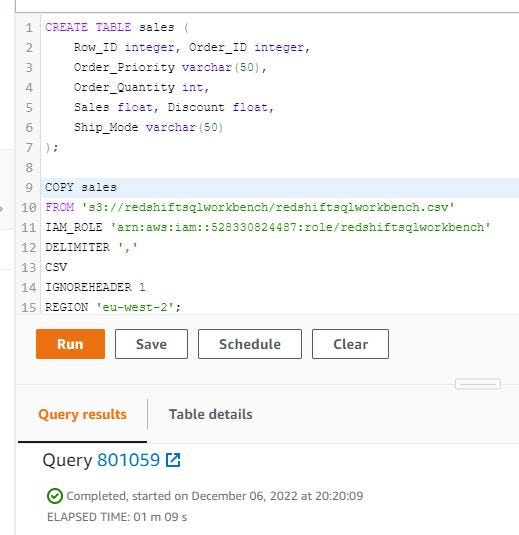
Task: Click 'IGNOREHEADER 1' line
Action: coord(95,287)
